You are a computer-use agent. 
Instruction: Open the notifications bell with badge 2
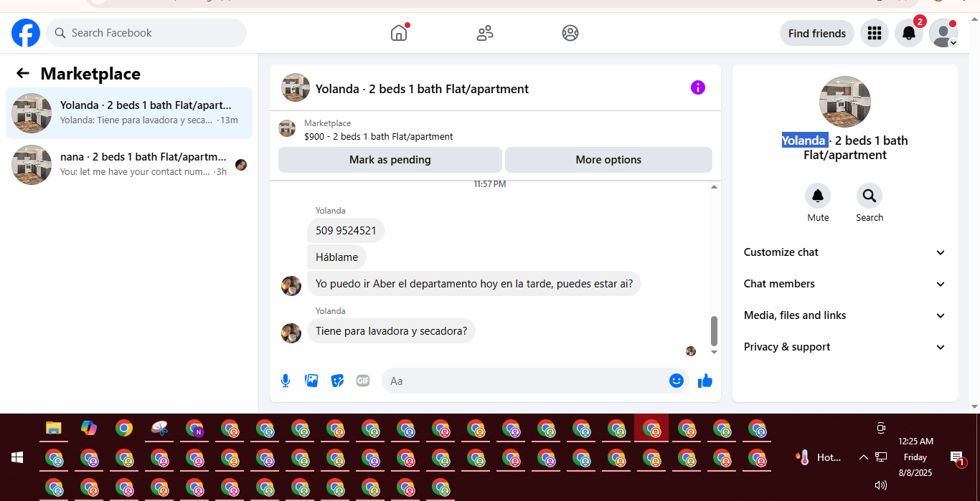pos(908,33)
